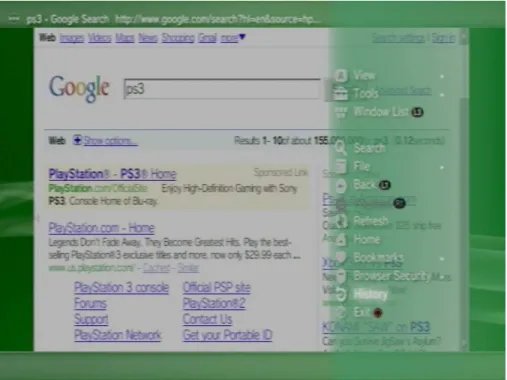Open the Contact Us sitelink
The width and height of the screenshot is (507, 380).
point(207,319)
